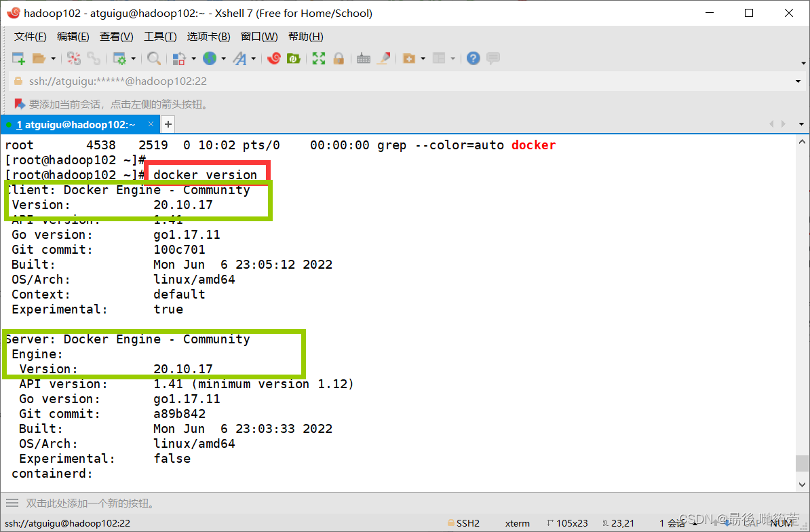Click the Color Scheme squares icon

click(x=178, y=58)
